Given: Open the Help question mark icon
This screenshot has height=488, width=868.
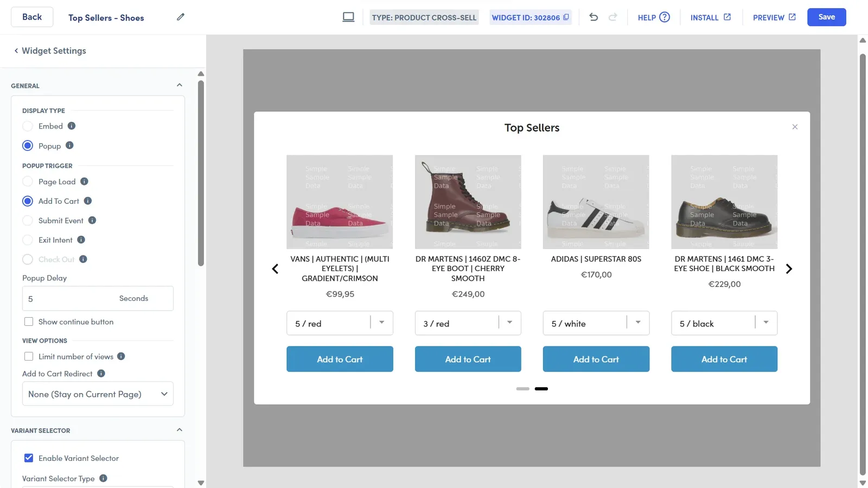Looking at the screenshot, I should 665,17.
